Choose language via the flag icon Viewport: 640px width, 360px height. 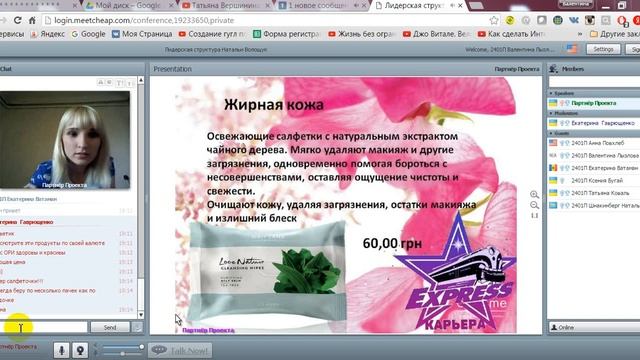point(572,49)
